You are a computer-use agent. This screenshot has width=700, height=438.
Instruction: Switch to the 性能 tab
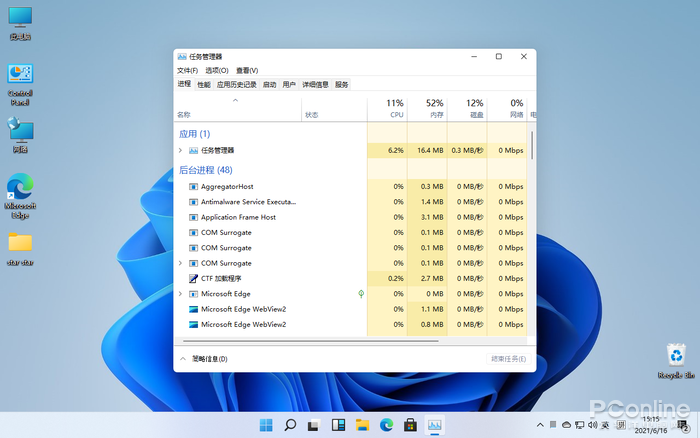pyautogui.click(x=204, y=85)
